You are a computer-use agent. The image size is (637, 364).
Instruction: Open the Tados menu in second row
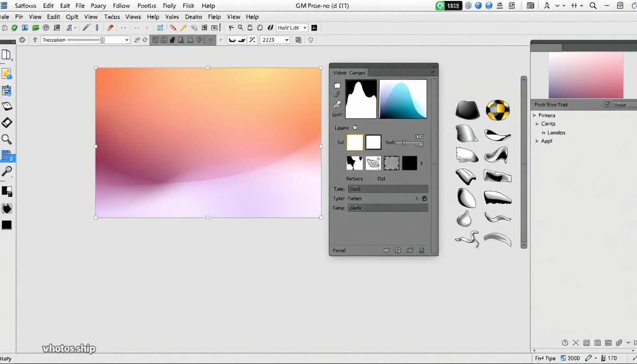tap(112, 17)
